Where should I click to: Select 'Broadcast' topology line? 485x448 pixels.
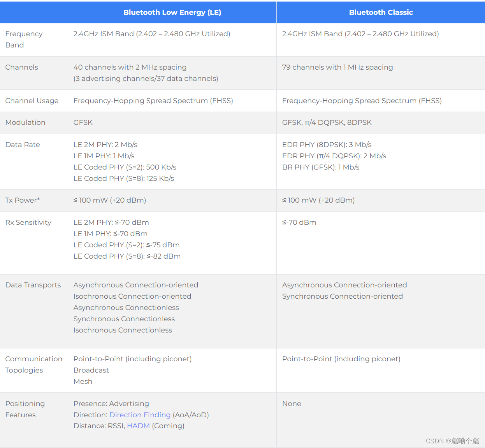(91, 370)
